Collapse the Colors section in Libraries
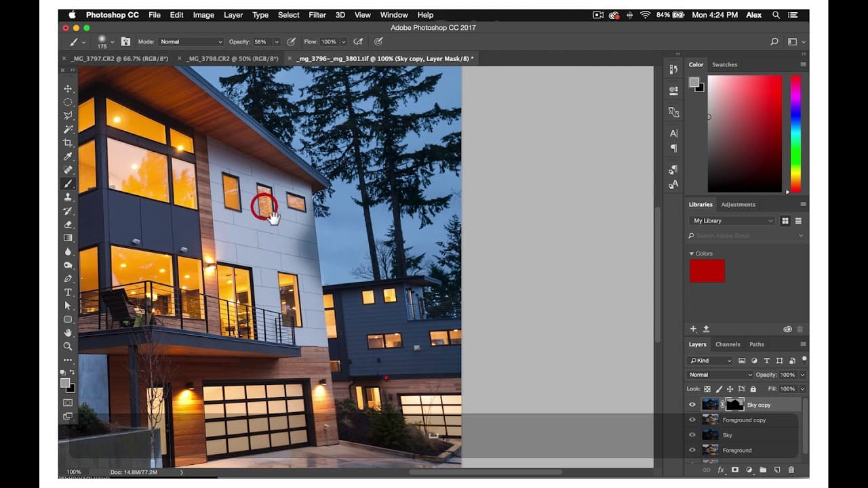 tap(692, 253)
